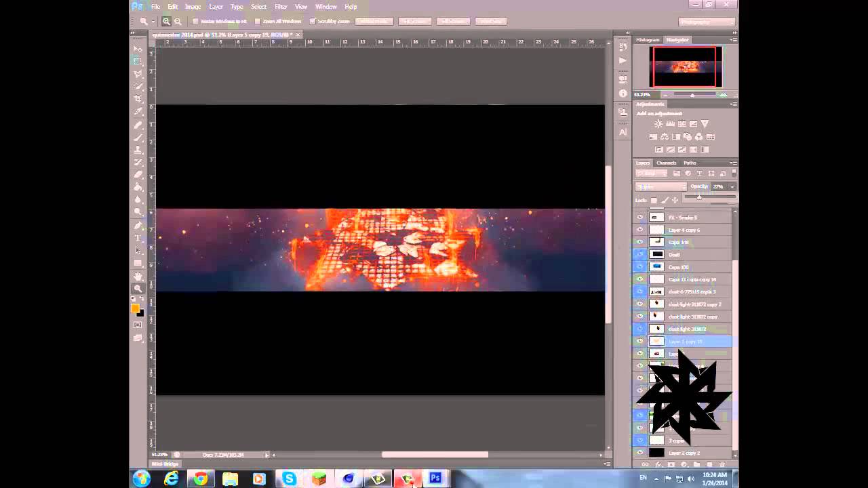Select the Eyedropper tool
The height and width of the screenshot is (488, 868).
point(138,111)
